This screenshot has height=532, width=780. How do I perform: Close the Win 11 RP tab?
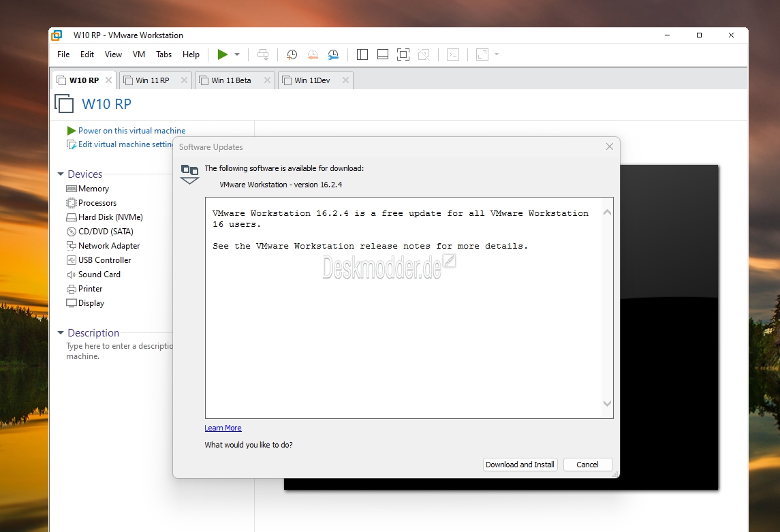point(184,80)
